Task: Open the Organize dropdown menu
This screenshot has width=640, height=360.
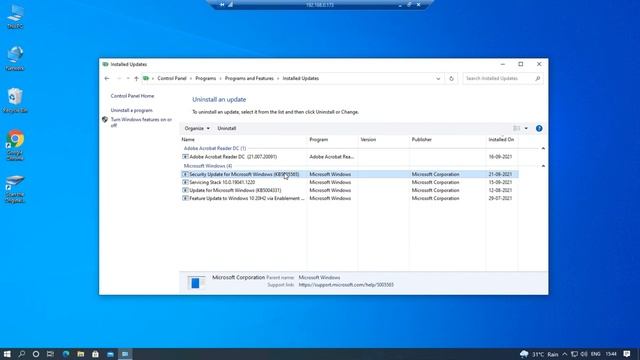Action: pos(197,128)
